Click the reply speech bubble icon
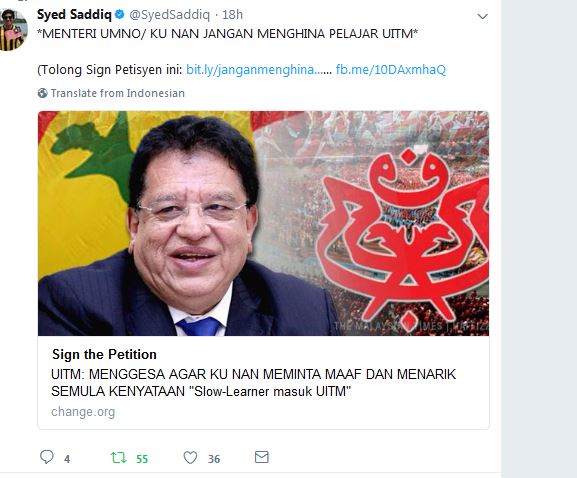This screenshot has width=577, height=478. point(47,457)
